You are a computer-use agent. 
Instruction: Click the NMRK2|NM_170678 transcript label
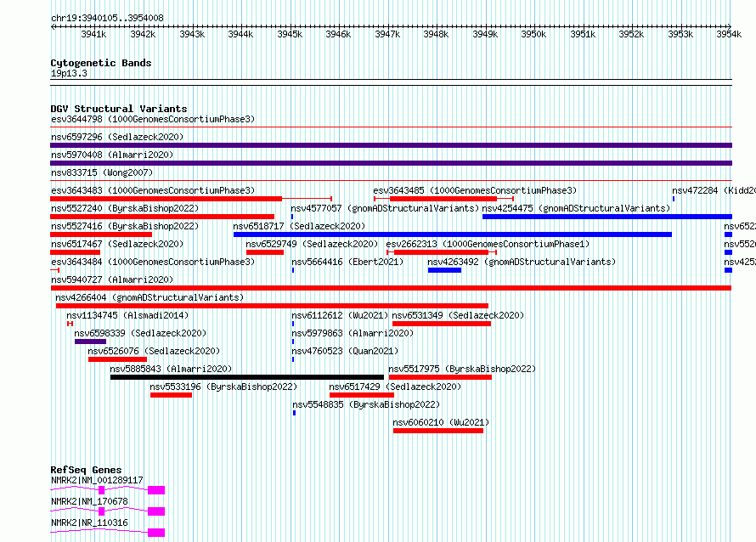point(89,501)
